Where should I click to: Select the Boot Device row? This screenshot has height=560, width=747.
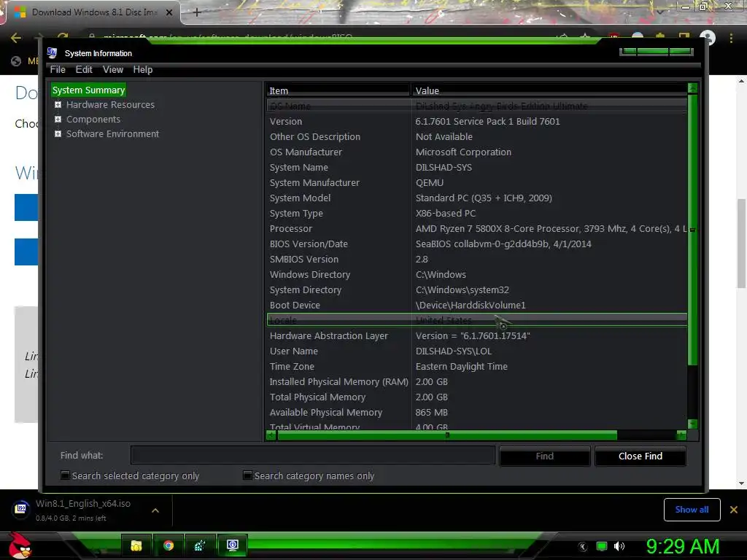pos(476,306)
